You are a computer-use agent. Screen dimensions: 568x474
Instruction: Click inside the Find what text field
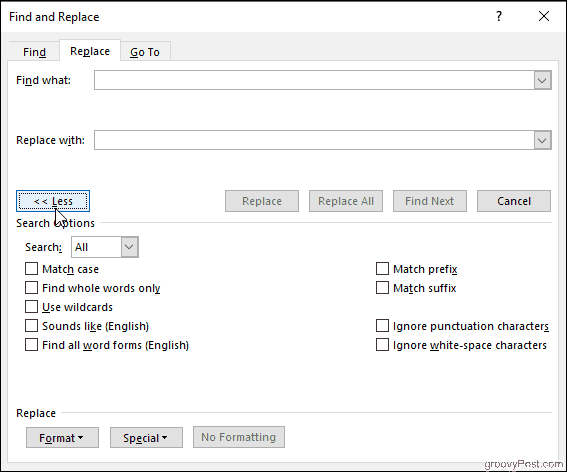314,80
